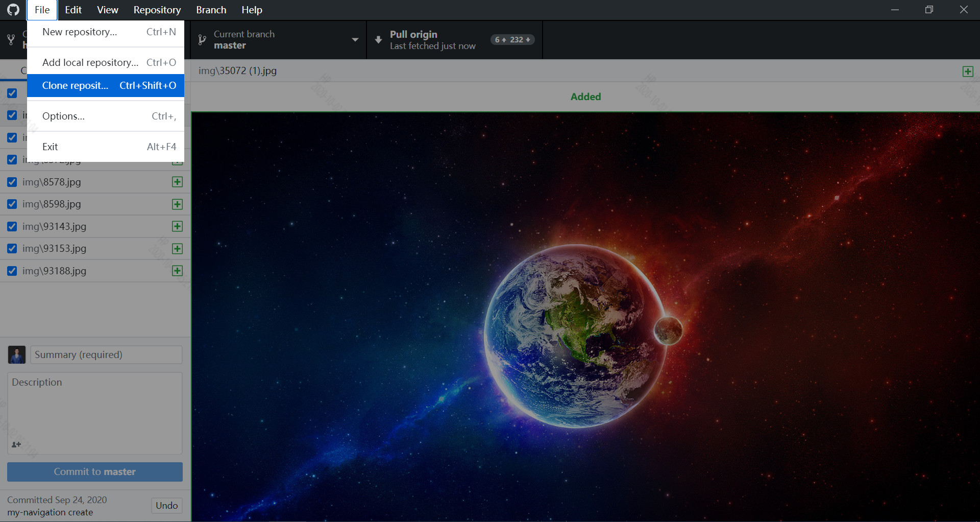This screenshot has width=980, height=522.
Task: Choose New repository... from the File menu
Action: [x=106, y=32]
